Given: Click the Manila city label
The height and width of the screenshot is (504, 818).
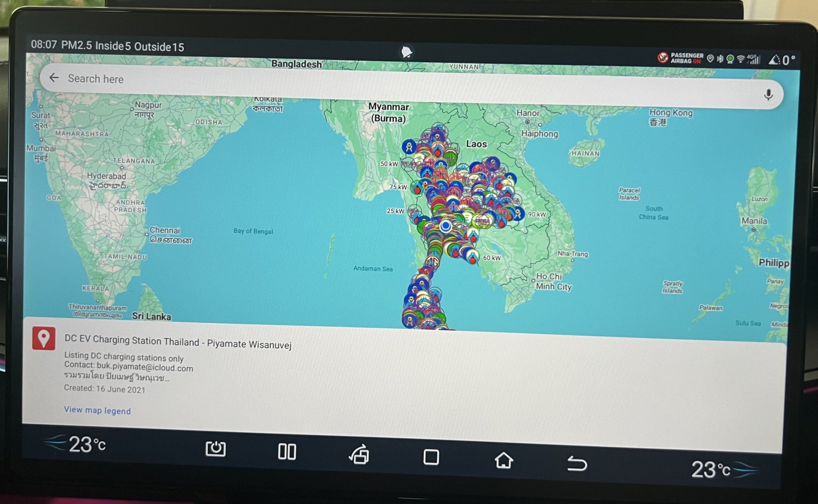Looking at the screenshot, I should coord(754,220).
